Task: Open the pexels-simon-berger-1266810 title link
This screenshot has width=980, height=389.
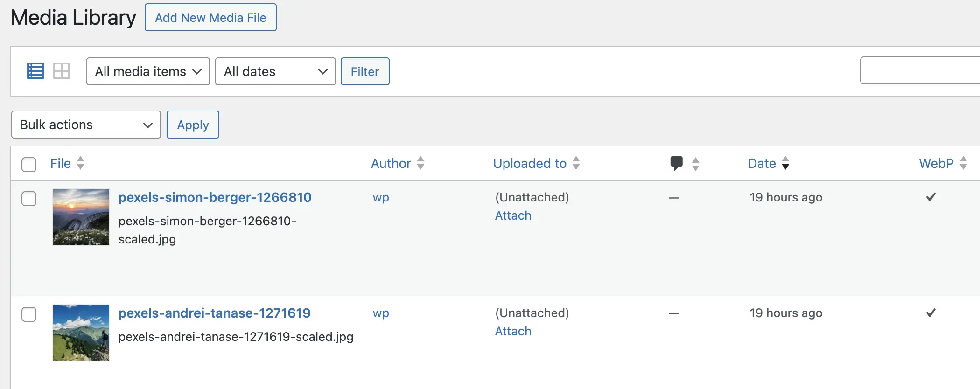Action: pos(215,197)
